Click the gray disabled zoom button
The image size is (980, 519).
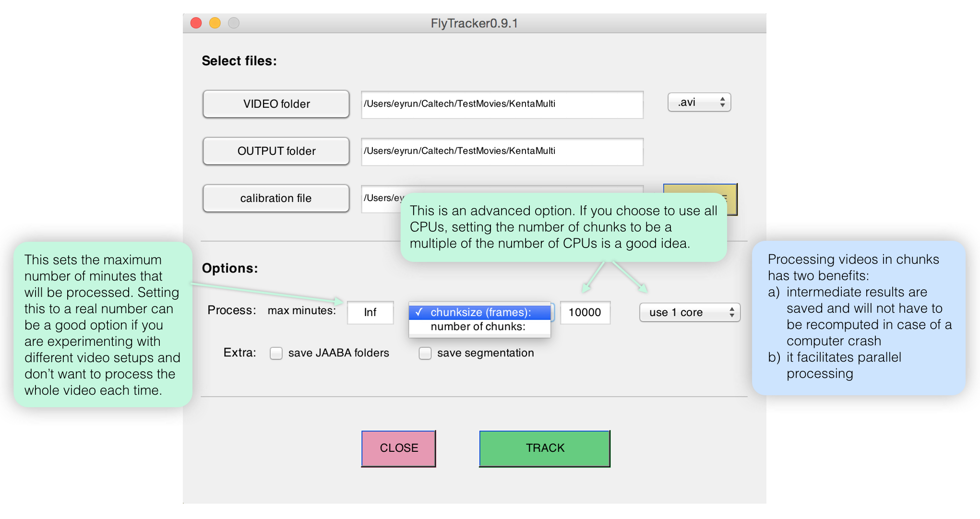pos(234,23)
